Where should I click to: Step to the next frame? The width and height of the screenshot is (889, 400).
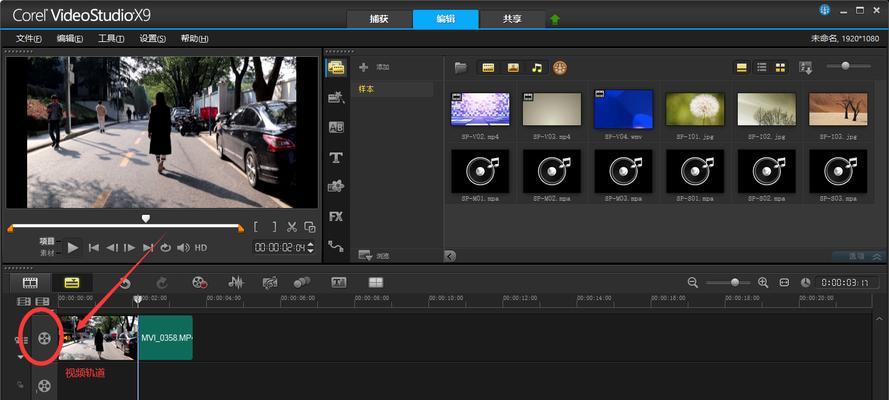pos(130,248)
